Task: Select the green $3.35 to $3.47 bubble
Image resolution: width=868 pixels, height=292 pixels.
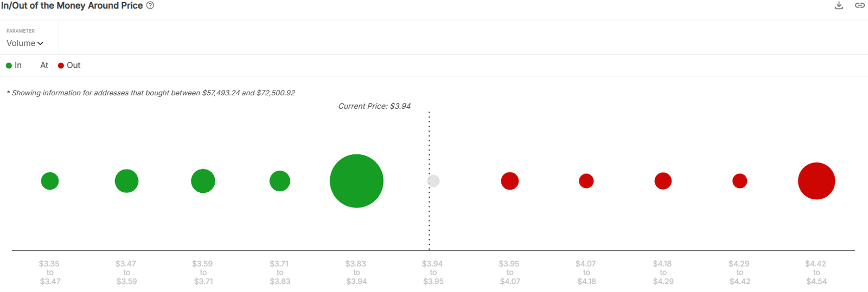Action: pos(50,181)
